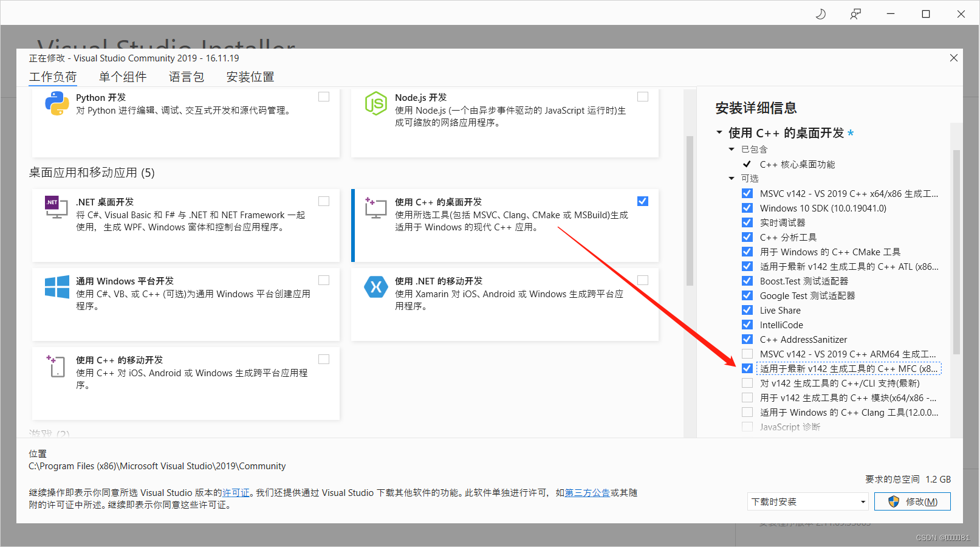Image resolution: width=980 pixels, height=547 pixels.
Task: Click the Xamarin .NET mobile icon
Action: pyautogui.click(x=375, y=287)
